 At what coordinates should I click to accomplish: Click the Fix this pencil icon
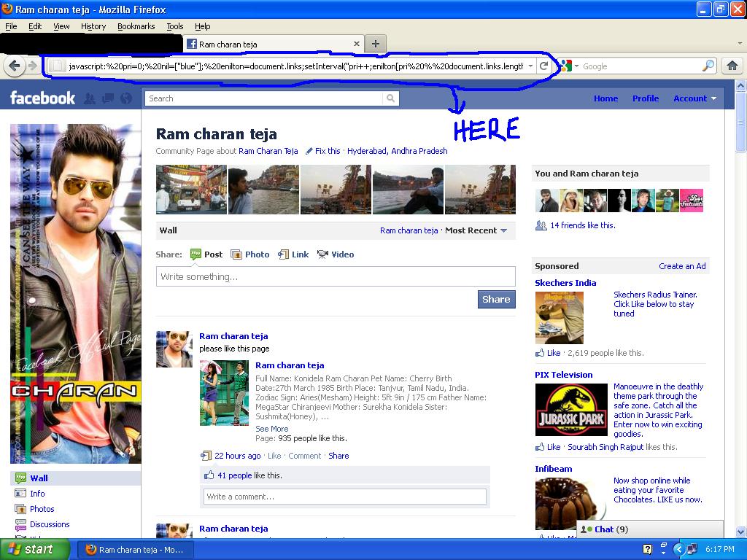click(x=309, y=151)
